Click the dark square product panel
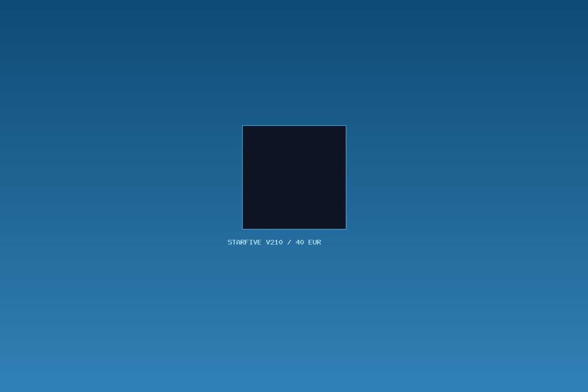Image resolution: width=588 pixels, height=392 pixels. click(294, 177)
